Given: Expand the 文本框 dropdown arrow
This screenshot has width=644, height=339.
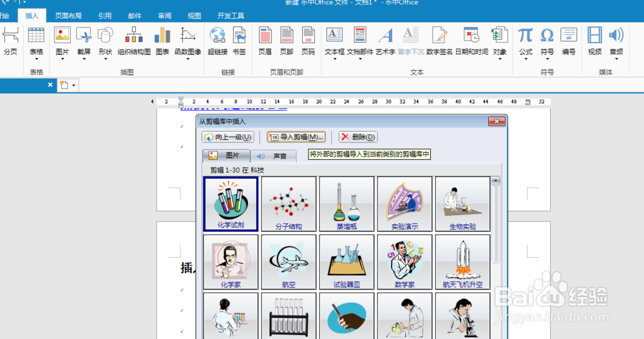Looking at the screenshot, I should click(334, 59).
